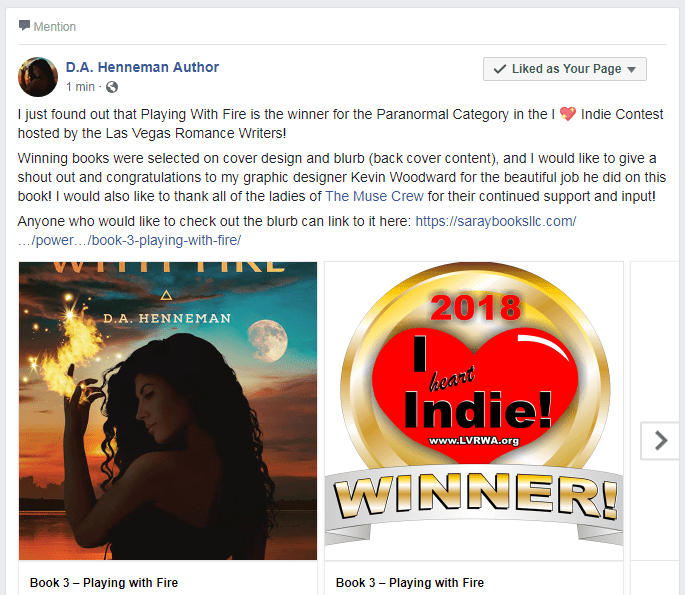
Task: Click first Book 3 – Playing with Fire caption
Action: click(x=104, y=583)
